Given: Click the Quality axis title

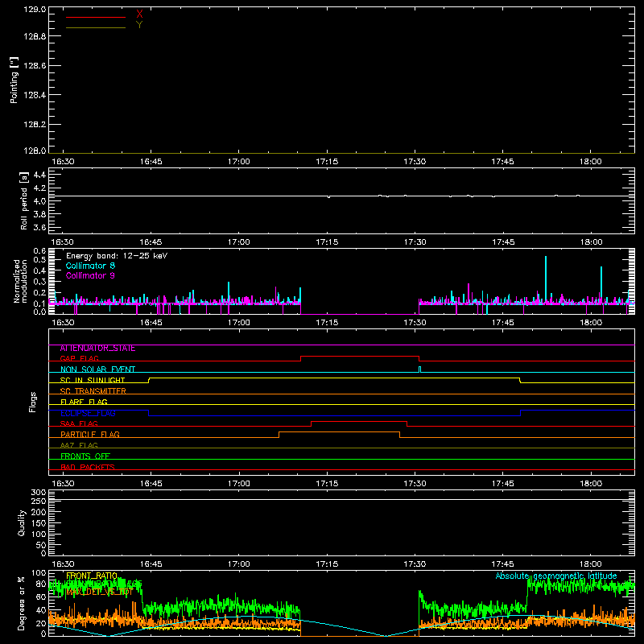Looking at the screenshot, I should tap(22, 522).
